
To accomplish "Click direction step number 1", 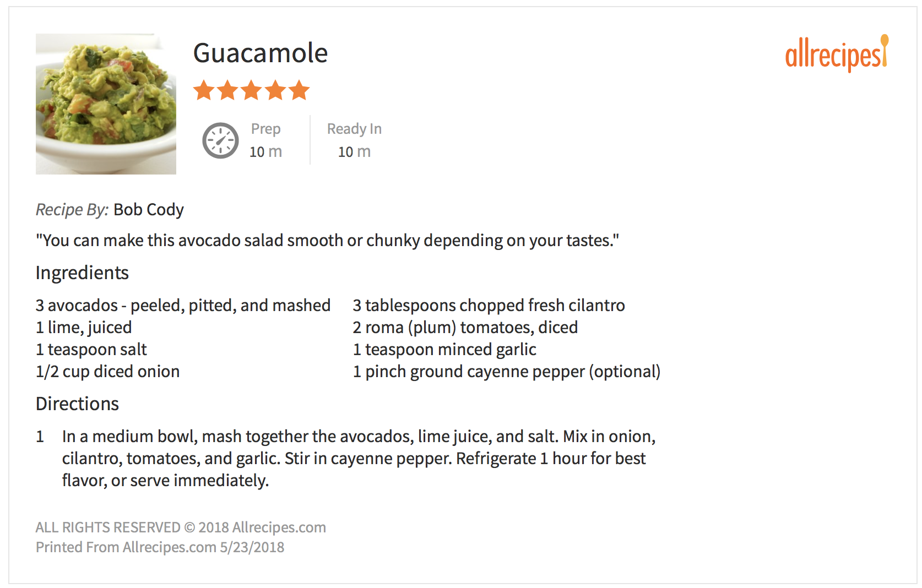I will click(40, 437).
